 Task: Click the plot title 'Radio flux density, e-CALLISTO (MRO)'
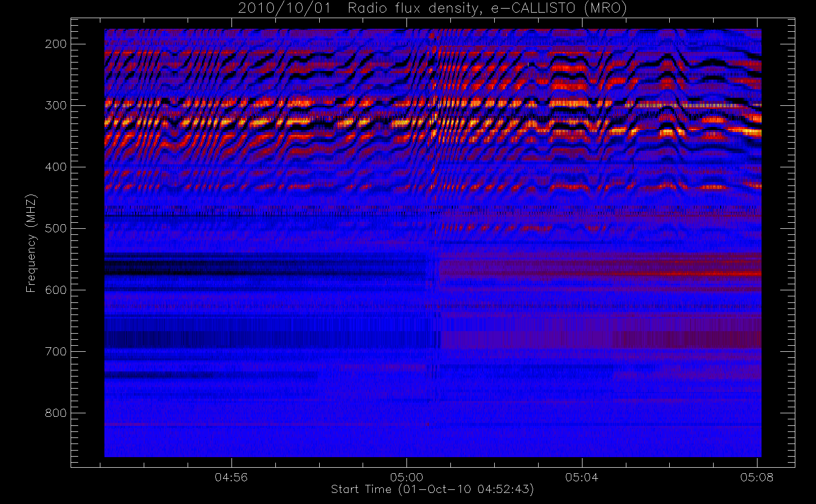click(x=487, y=9)
